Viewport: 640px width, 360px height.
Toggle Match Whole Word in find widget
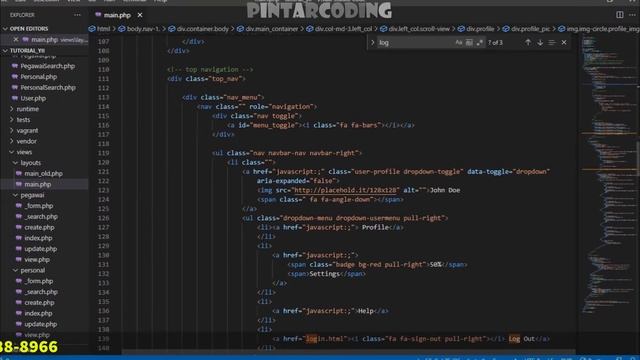point(469,42)
